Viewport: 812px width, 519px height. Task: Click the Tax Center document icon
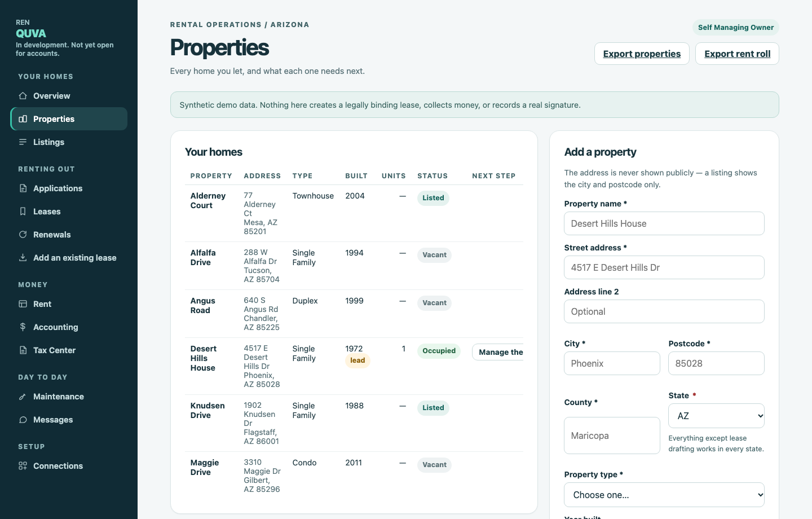(23, 350)
